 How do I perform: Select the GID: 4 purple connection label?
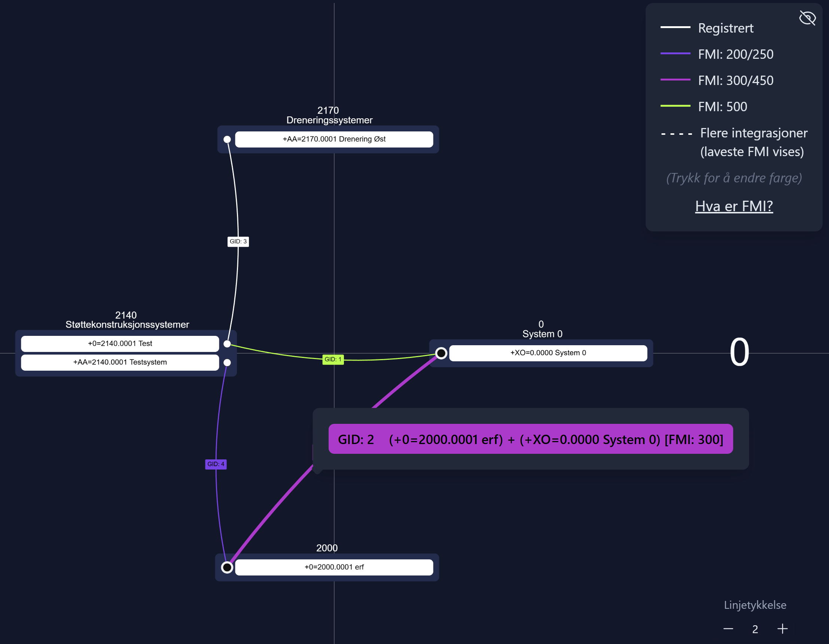tap(216, 464)
